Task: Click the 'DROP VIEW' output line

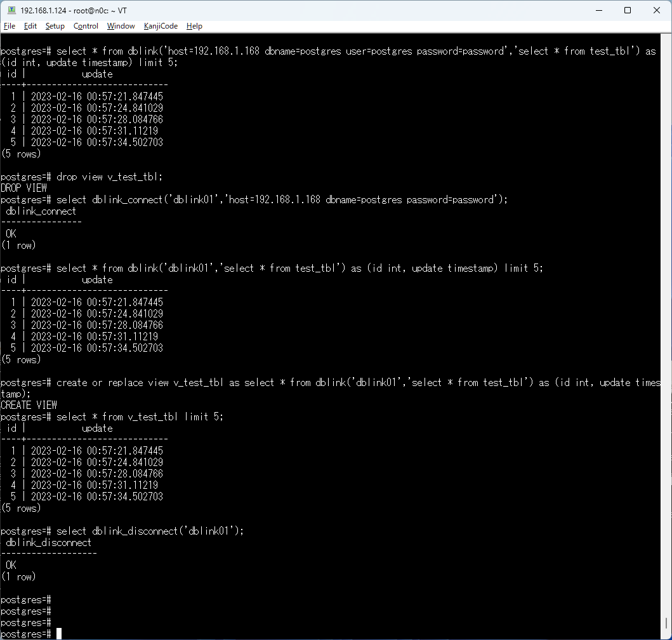Action: point(24,188)
